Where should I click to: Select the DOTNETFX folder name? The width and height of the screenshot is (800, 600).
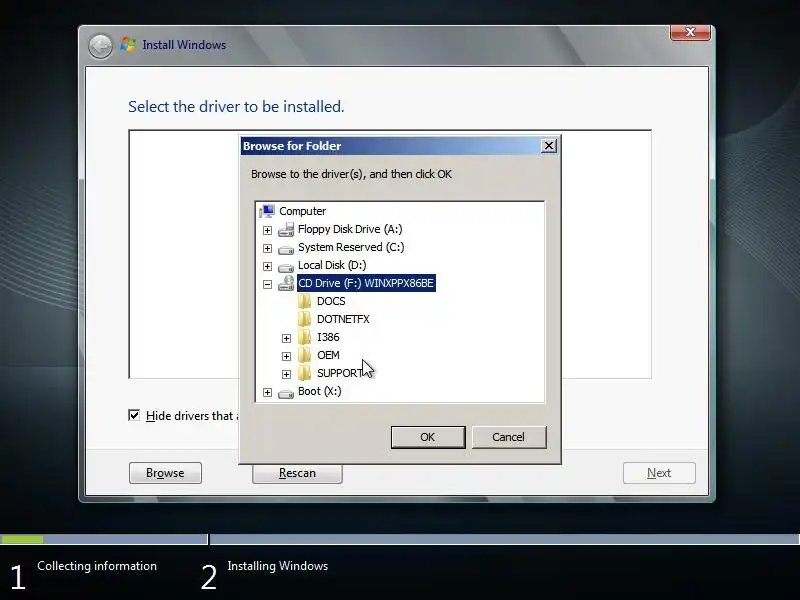[343, 319]
